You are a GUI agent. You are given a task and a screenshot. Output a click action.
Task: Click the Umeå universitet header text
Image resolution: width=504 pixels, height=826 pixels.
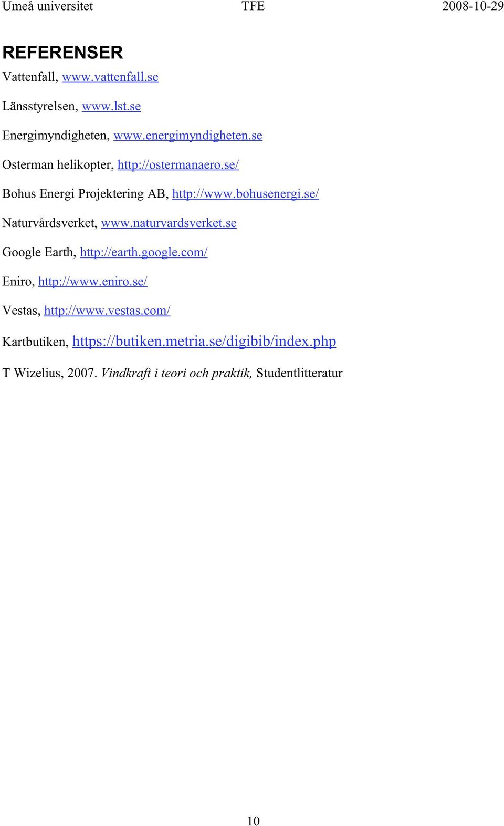(x=47, y=6)
